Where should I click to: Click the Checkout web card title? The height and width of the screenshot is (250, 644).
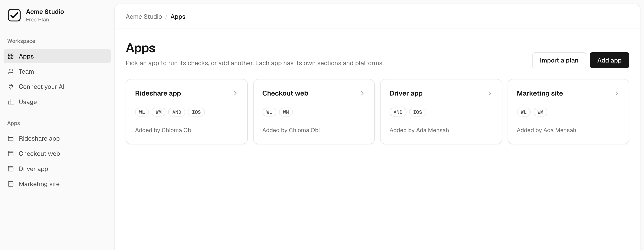(285, 93)
